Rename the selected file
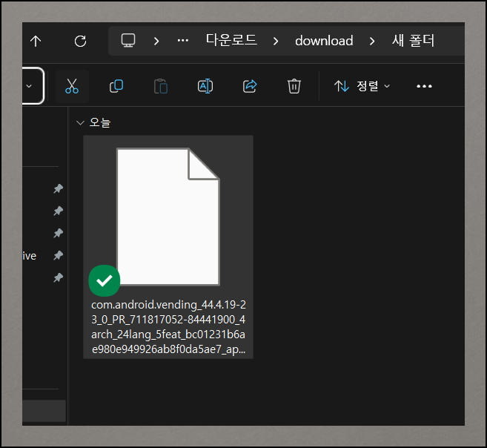 click(205, 86)
